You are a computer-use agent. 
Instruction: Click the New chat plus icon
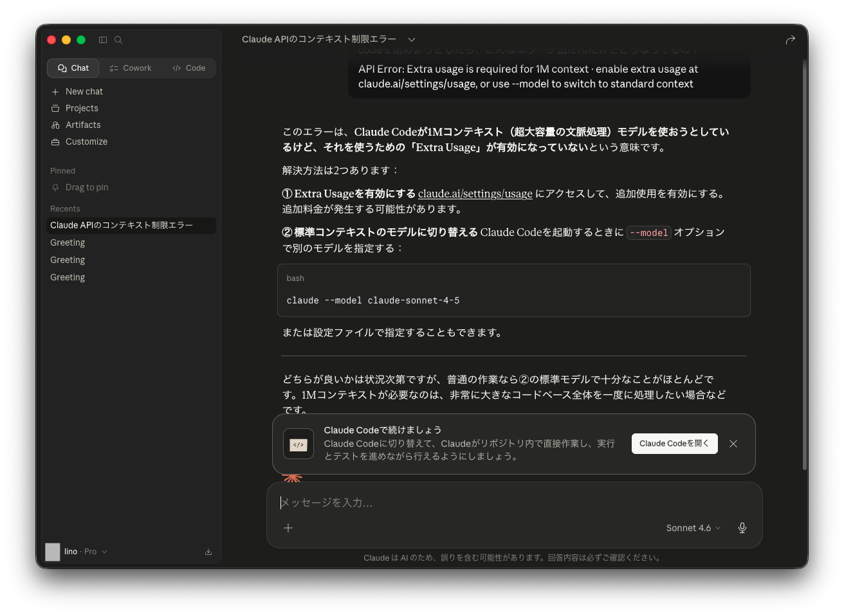55,92
